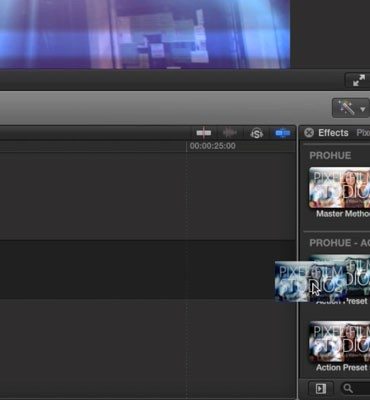The width and height of the screenshot is (370, 400).
Task: Close the Effects browser panel
Action: (x=309, y=133)
